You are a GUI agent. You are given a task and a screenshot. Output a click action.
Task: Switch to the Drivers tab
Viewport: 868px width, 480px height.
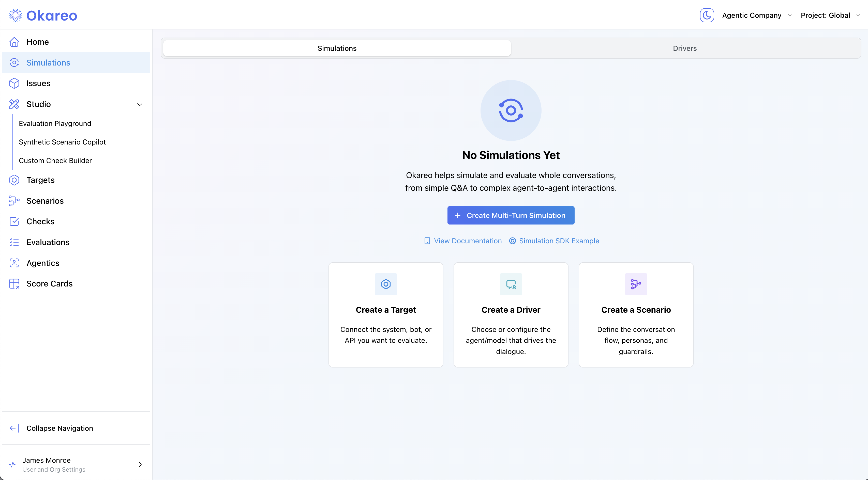click(x=684, y=48)
